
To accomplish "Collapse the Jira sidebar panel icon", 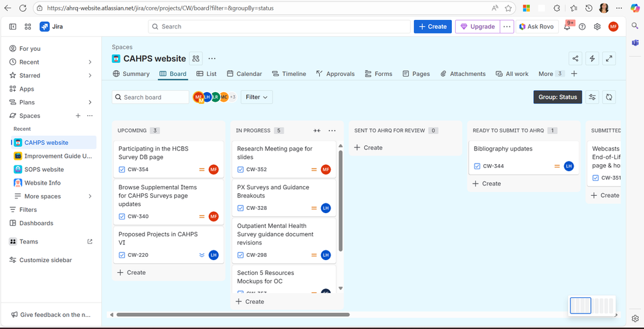I will pos(13,26).
